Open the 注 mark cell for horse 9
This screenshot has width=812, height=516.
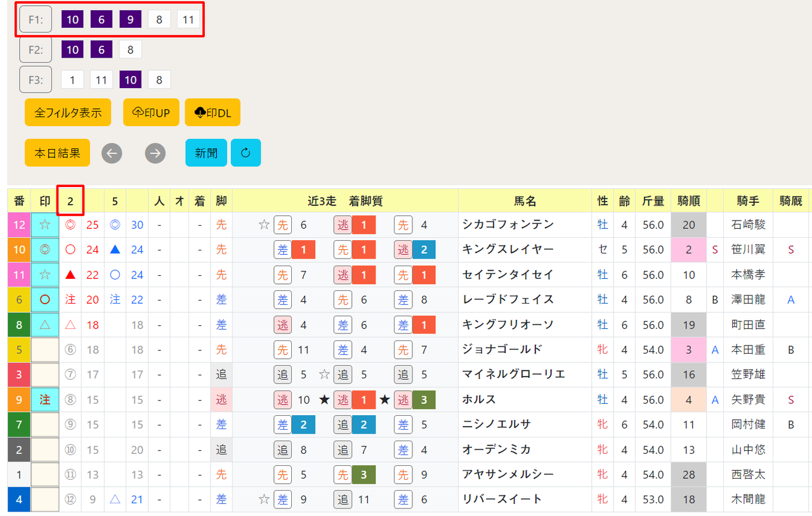45,400
